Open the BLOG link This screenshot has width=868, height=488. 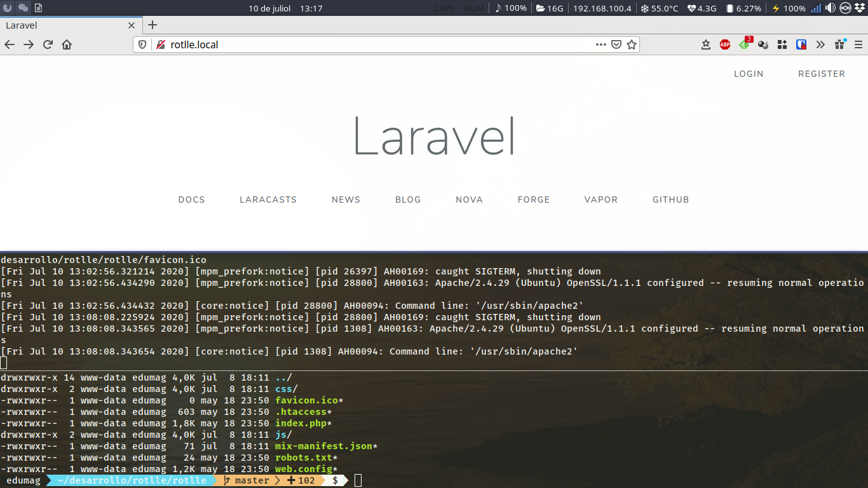pos(408,200)
